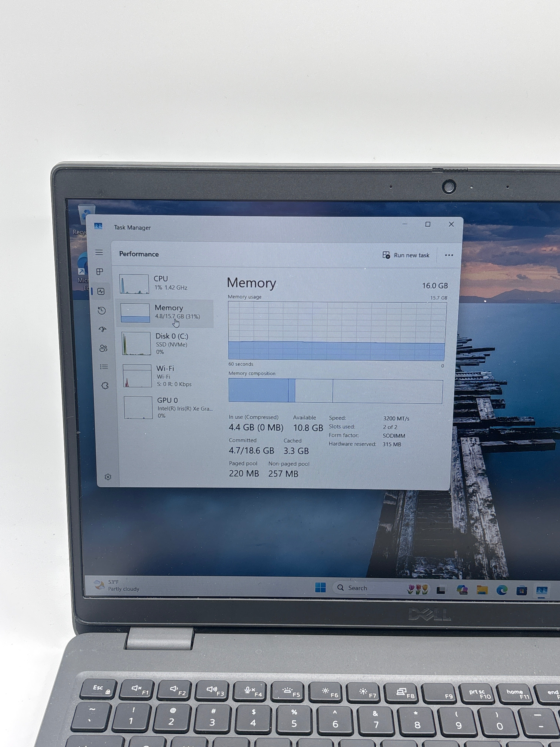Click the '257 MB' non-paged pool value
This screenshot has height=747, width=560.
click(x=283, y=474)
